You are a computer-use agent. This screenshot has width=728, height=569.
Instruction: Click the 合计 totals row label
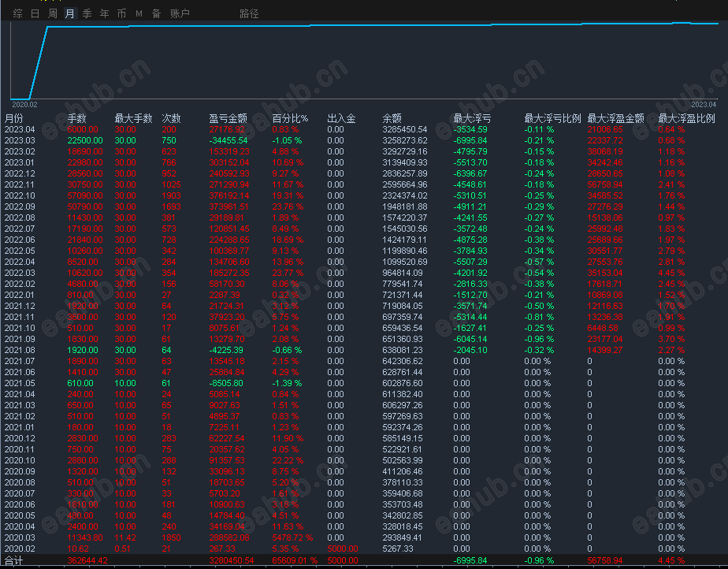click(14, 560)
